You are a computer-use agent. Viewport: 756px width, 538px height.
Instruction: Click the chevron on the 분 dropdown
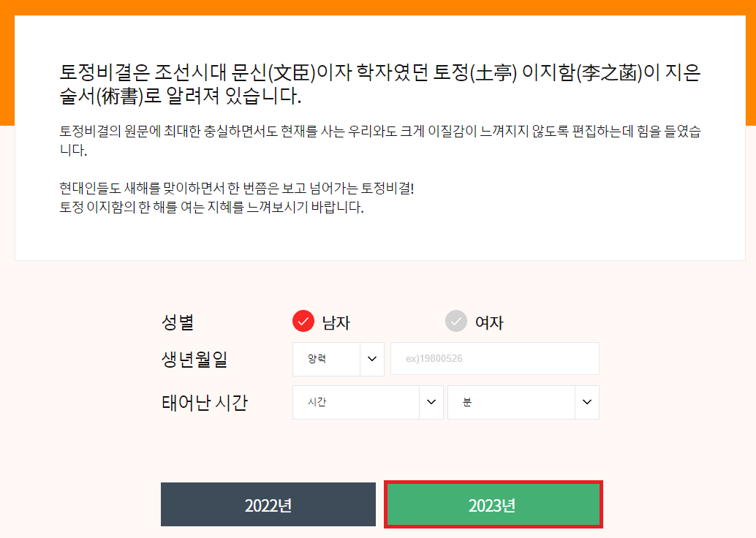click(x=588, y=402)
